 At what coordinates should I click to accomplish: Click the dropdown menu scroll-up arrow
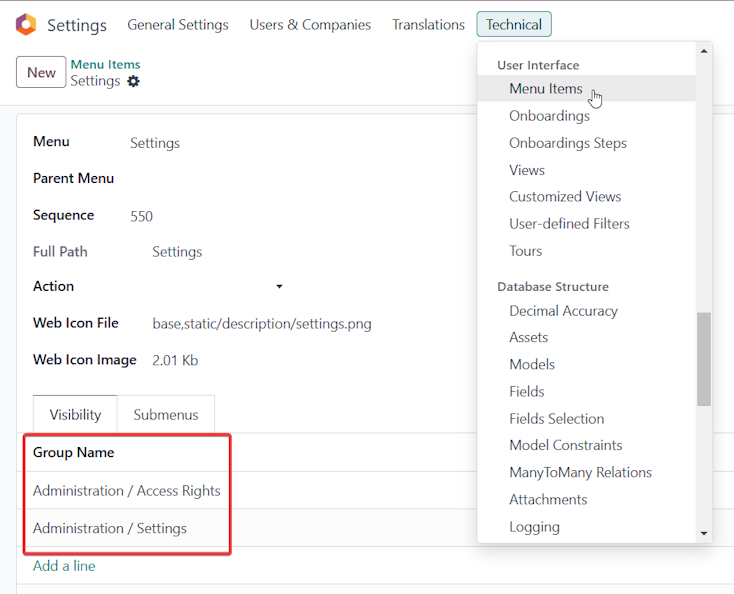(x=704, y=51)
